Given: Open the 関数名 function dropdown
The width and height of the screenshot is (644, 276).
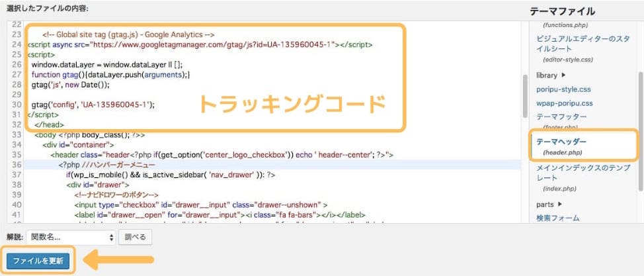Looking at the screenshot, I should pos(71,238).
